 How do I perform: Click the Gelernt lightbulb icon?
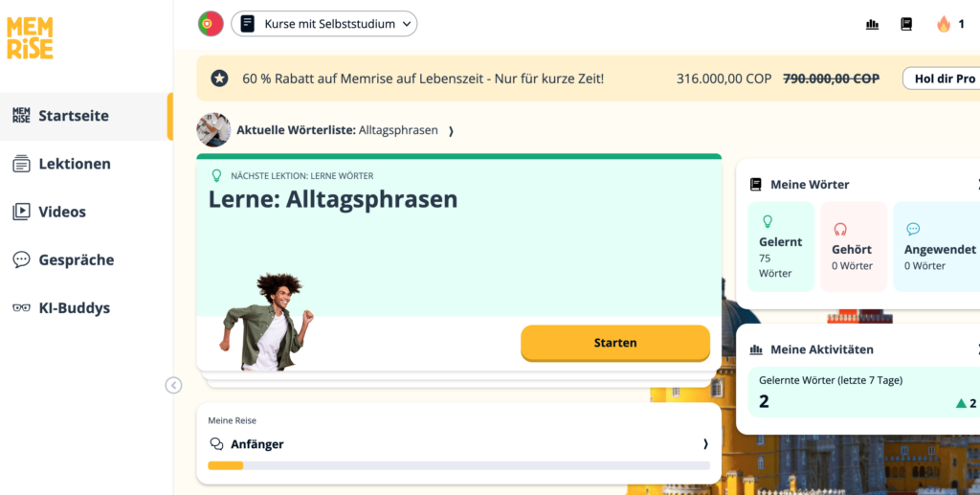click(x=768, y=221)
